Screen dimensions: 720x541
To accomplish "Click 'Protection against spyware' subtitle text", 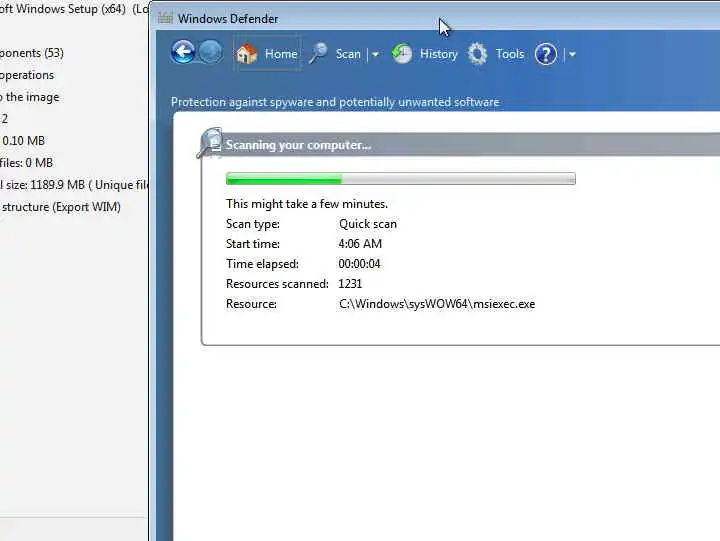I will pyautogui.click(x=335, y=102).
